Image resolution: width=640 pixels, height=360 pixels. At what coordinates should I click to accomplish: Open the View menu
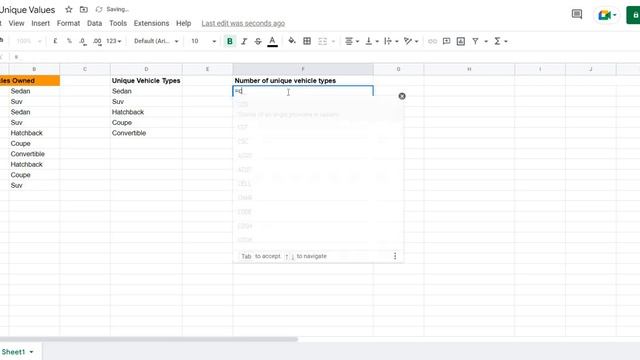[16, 23]
